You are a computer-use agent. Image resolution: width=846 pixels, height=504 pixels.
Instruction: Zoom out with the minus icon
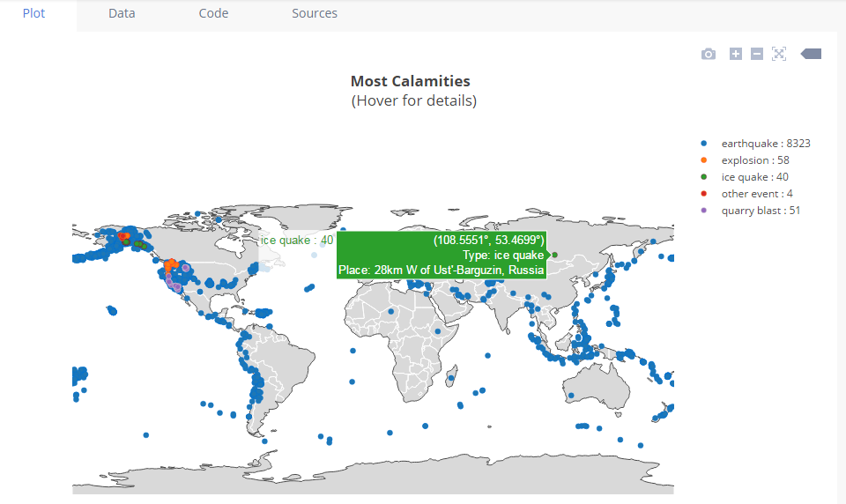tap(757, 54)
